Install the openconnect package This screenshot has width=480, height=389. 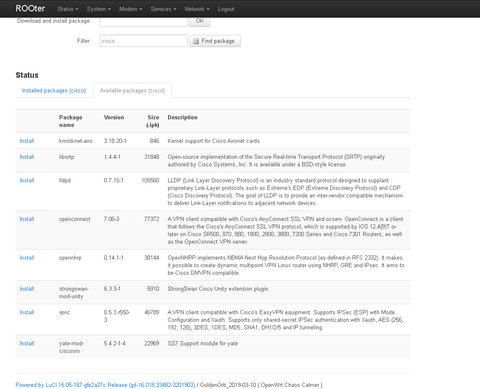(x=27, y=219)
